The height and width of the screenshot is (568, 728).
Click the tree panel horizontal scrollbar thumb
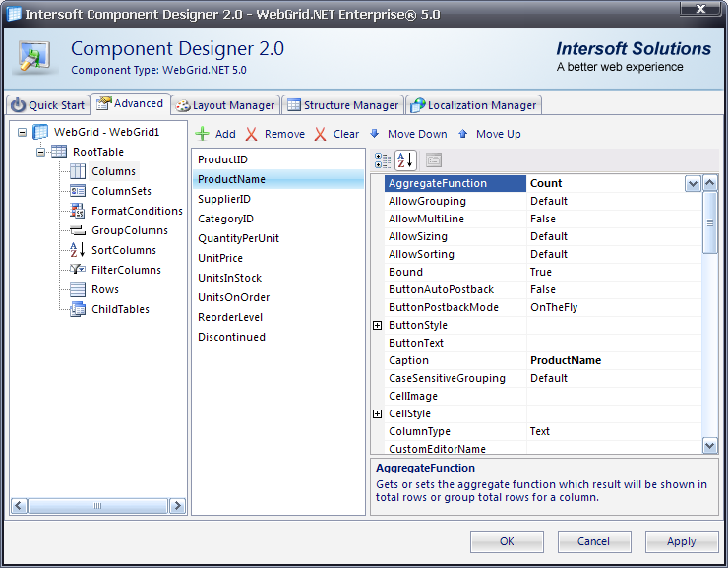point(97,506)
